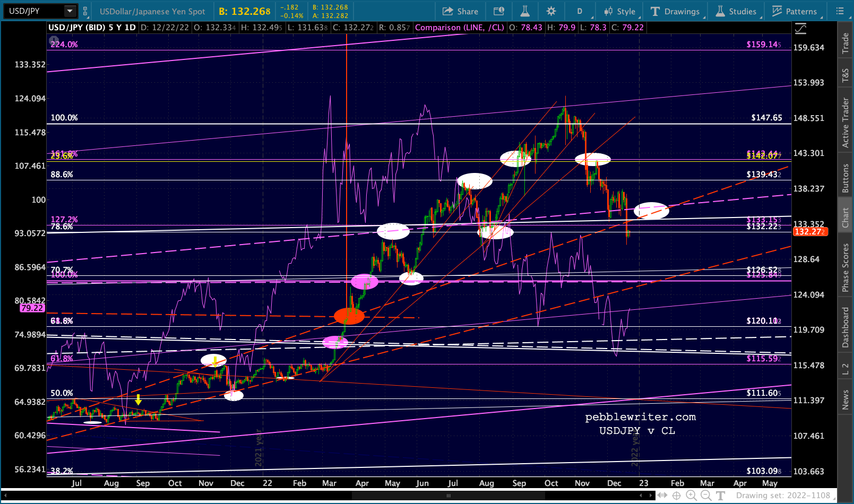Open the quote details info icon
The height and width of the screenshot is (504, 854).
(499, 11)
